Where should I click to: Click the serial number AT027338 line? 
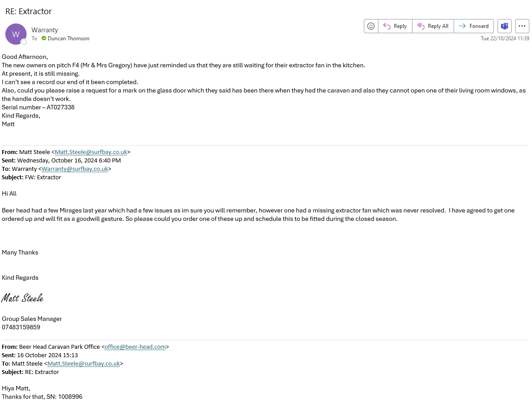click(38, 107)
